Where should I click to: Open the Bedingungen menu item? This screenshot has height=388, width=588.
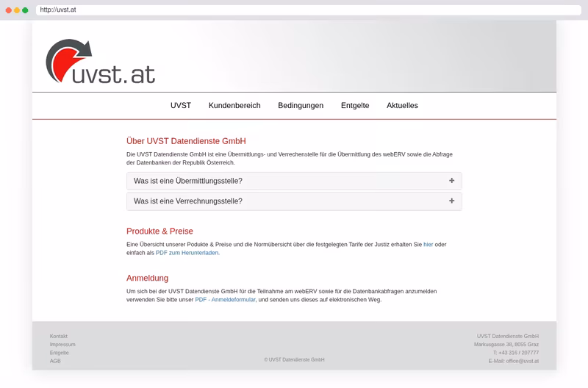pyautogui.click(x=301, y=105)
